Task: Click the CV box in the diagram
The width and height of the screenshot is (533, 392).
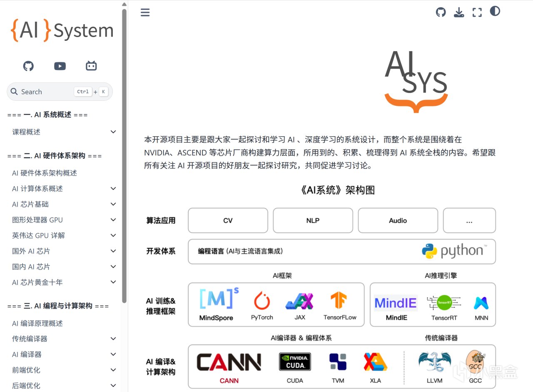Action: click(x=228, y=220)
